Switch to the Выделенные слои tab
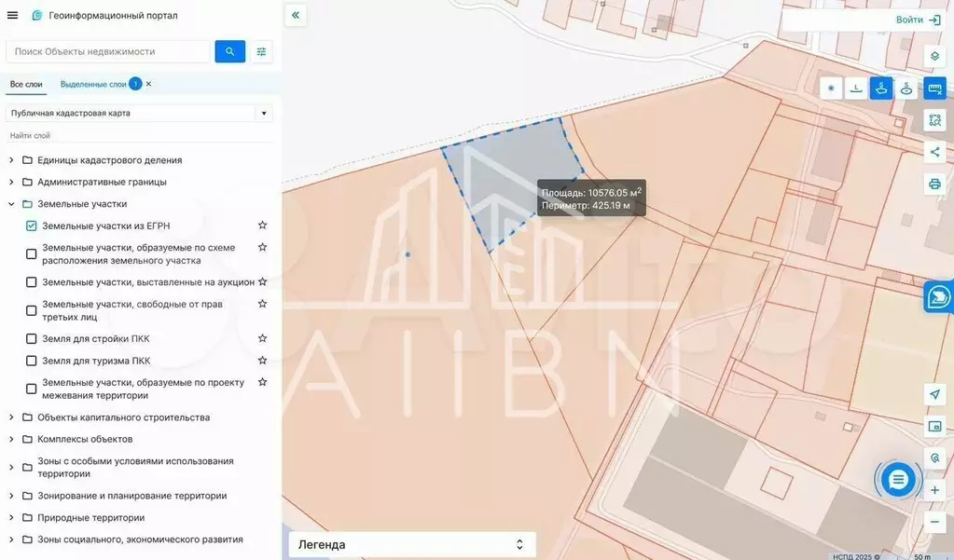Screen dimensions: 954x560 pos(93,84)
